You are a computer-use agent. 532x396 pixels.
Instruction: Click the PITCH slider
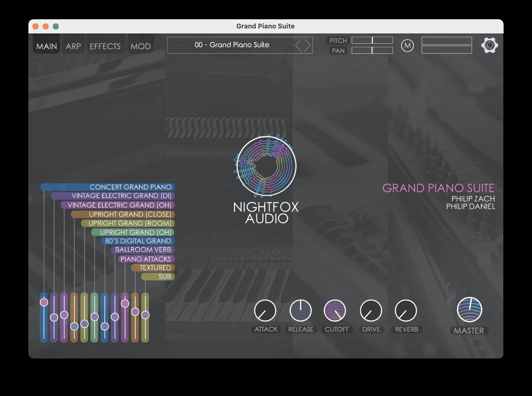click(372, 40)
